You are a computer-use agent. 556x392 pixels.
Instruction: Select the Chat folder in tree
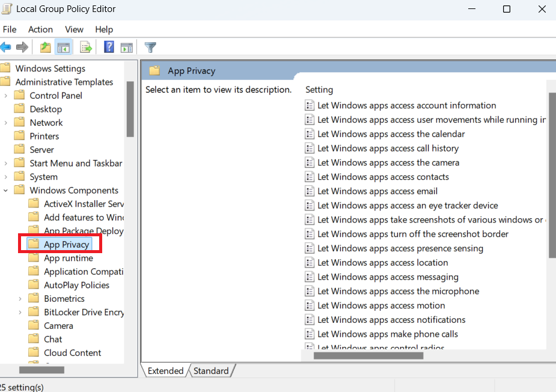point(53,339)
